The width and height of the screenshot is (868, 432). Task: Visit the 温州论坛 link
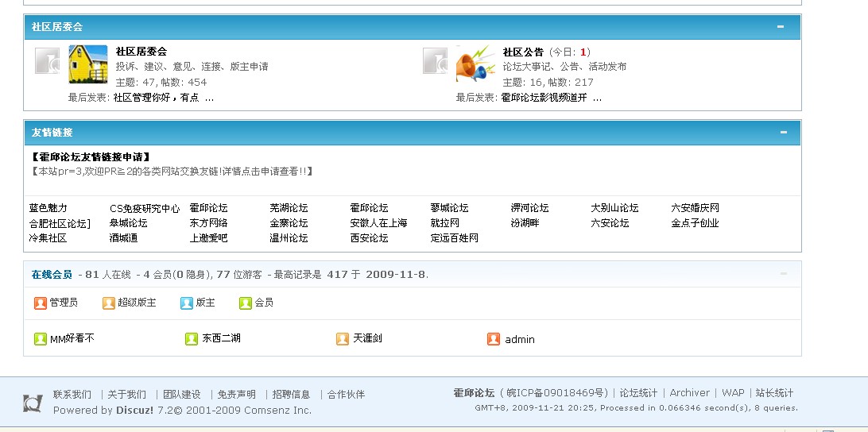pyautogui.click(x=289, y=238)
